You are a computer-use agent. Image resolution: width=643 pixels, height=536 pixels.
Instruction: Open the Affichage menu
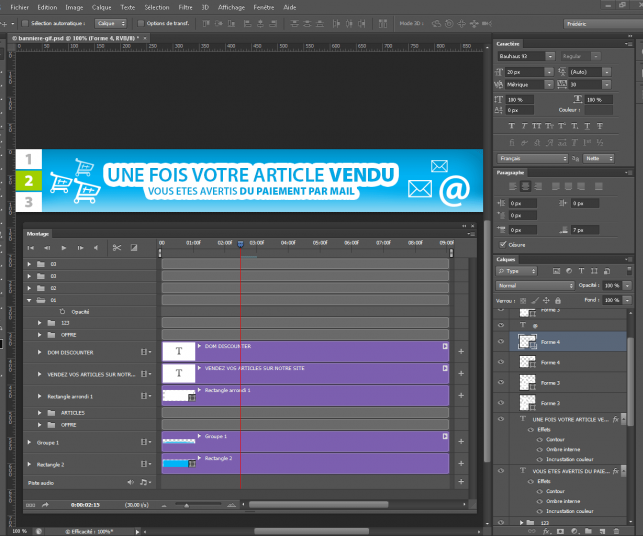(231, 7)
